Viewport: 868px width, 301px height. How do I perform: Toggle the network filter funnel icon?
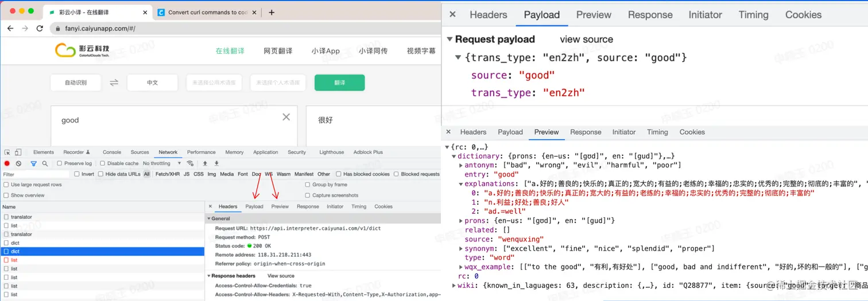point(33,163)
